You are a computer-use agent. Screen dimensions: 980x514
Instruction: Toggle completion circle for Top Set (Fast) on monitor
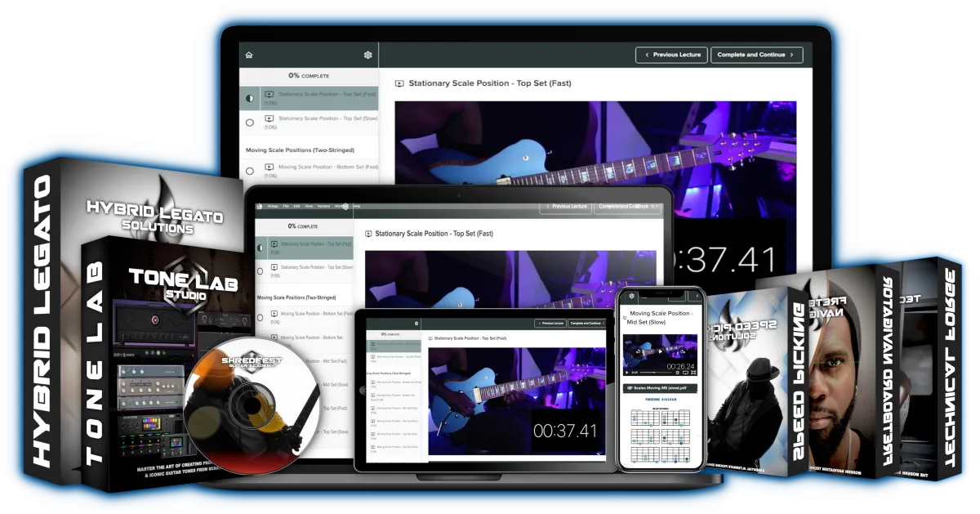250,98
